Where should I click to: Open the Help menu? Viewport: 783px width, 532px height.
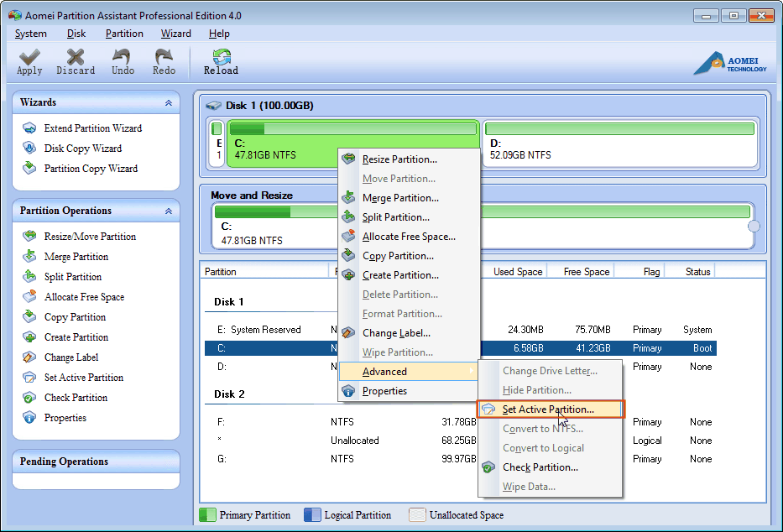pos(219,34)
